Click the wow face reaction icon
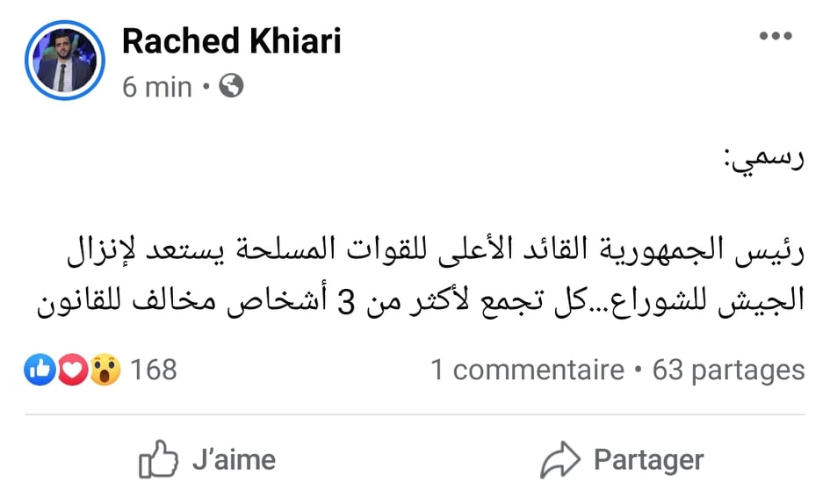 coord(105,371)
